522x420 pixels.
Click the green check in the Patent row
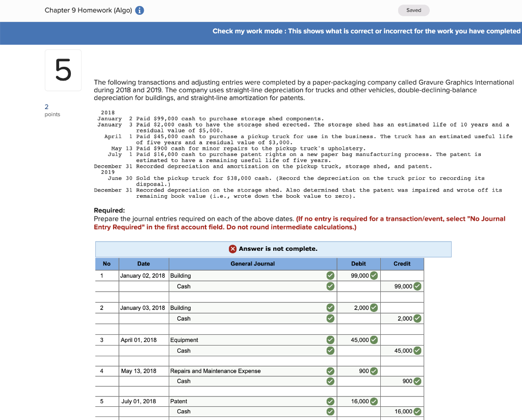[330, 401]
